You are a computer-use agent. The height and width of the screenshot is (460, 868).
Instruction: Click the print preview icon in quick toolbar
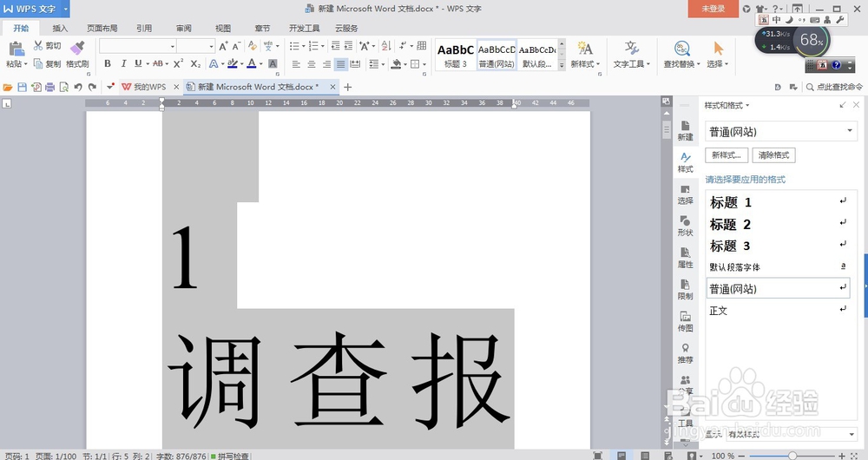[64, 87]
